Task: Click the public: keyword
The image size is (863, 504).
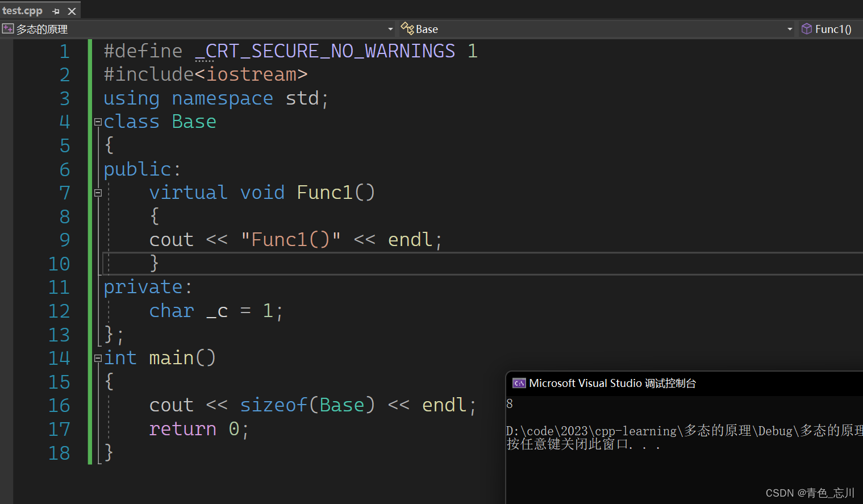Action: coord(142,169)
